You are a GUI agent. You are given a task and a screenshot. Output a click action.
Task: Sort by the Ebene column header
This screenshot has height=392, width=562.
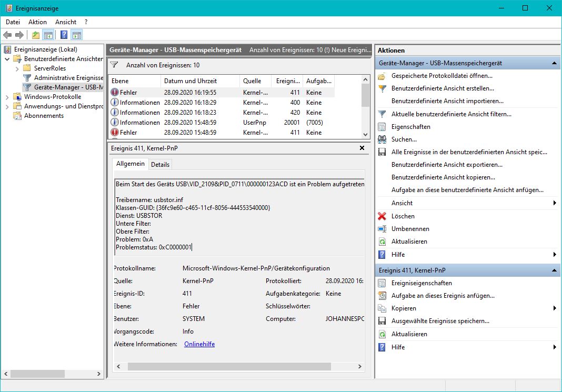134,81
